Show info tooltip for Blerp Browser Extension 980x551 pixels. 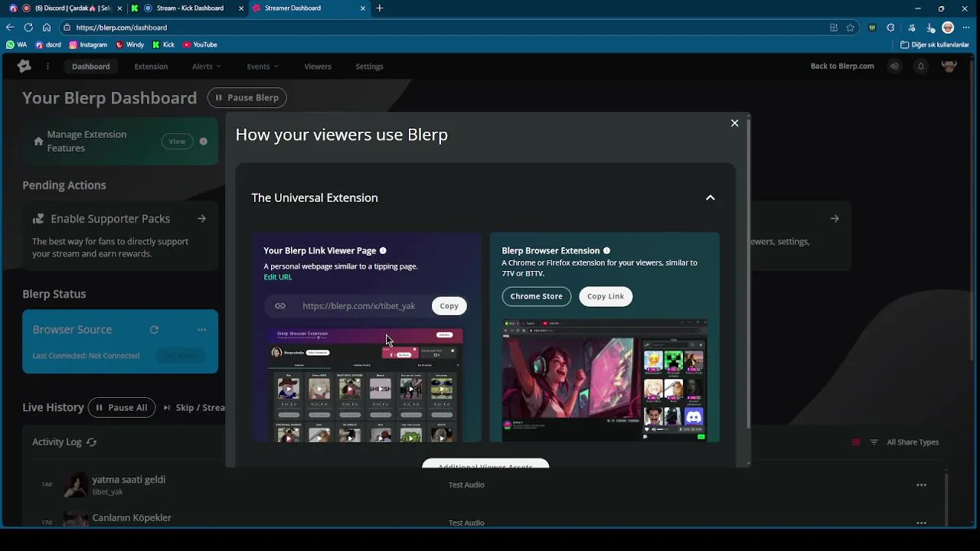coord(606,250)
